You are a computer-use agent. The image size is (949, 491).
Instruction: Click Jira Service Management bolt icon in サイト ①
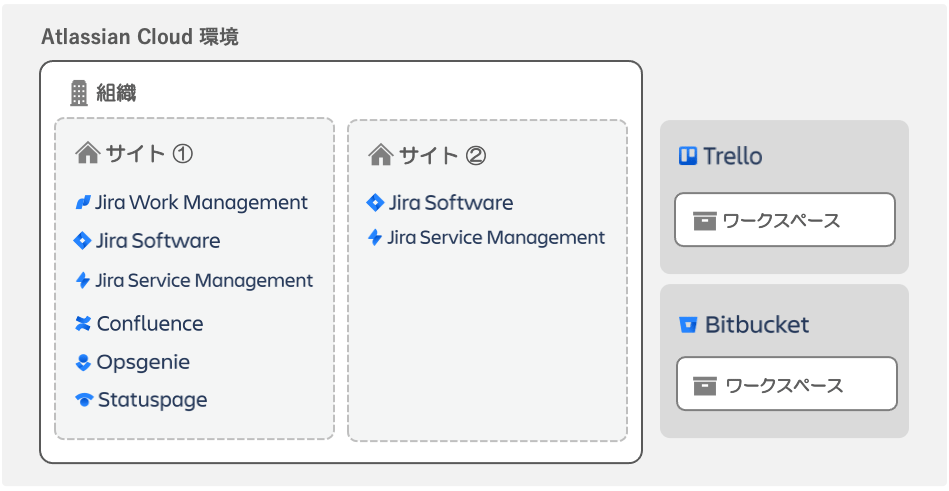83,280
